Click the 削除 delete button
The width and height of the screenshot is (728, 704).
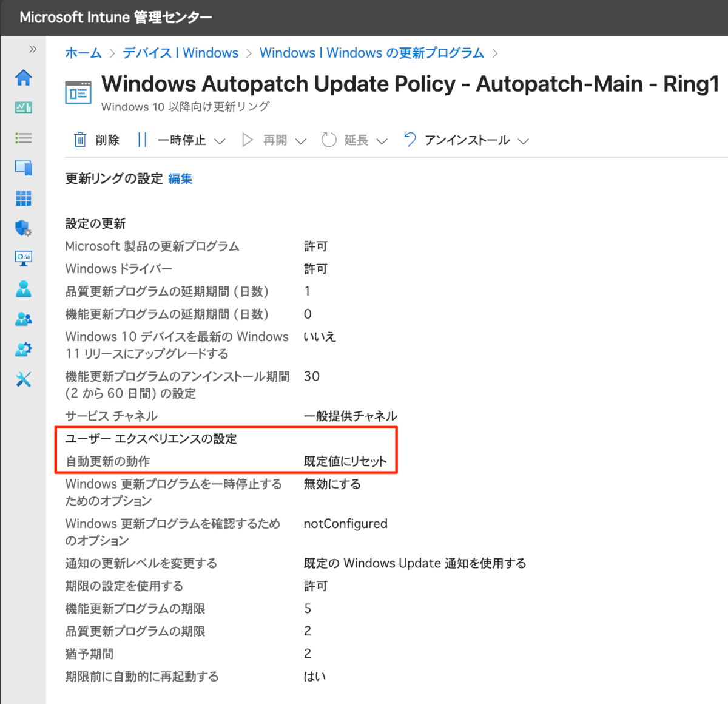point(96,140)
